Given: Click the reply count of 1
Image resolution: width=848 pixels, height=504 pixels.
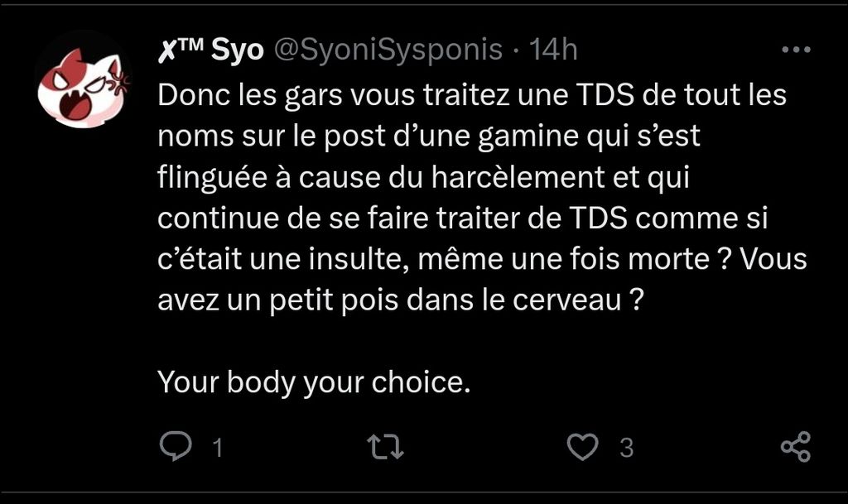Looking at the screenshot, I should (x=218, y=448).
